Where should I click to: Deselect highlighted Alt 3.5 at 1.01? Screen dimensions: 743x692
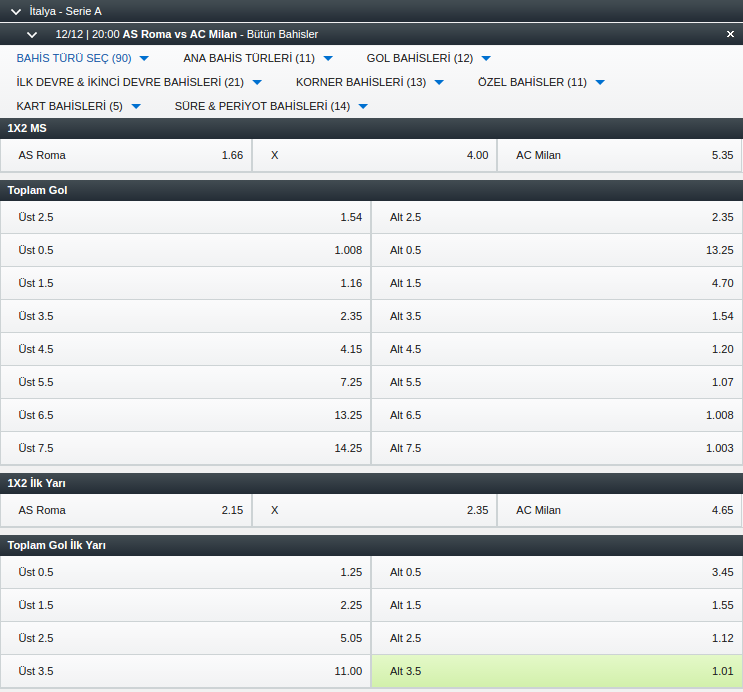click(x=557, y=671)
